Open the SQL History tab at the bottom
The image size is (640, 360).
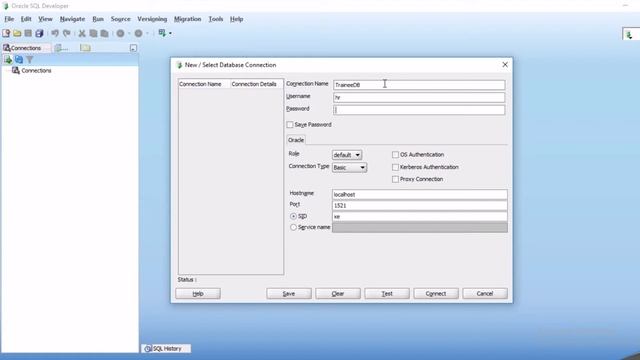(x=167, y=349)
